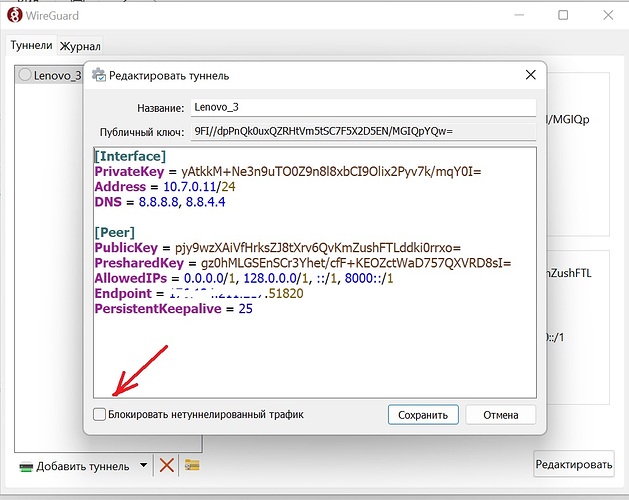
Task: Close the edit tunnel dialog
Action: coord(530,75)
